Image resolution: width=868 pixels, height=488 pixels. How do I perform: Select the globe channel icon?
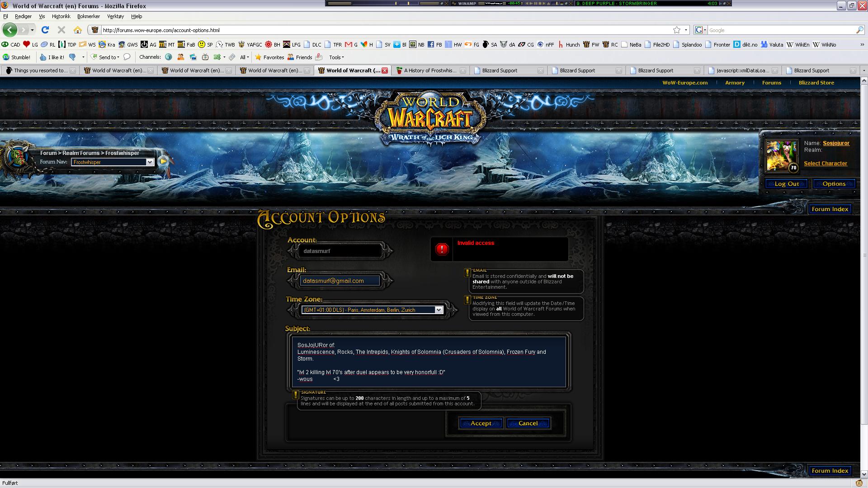click(x=169, y=57)
